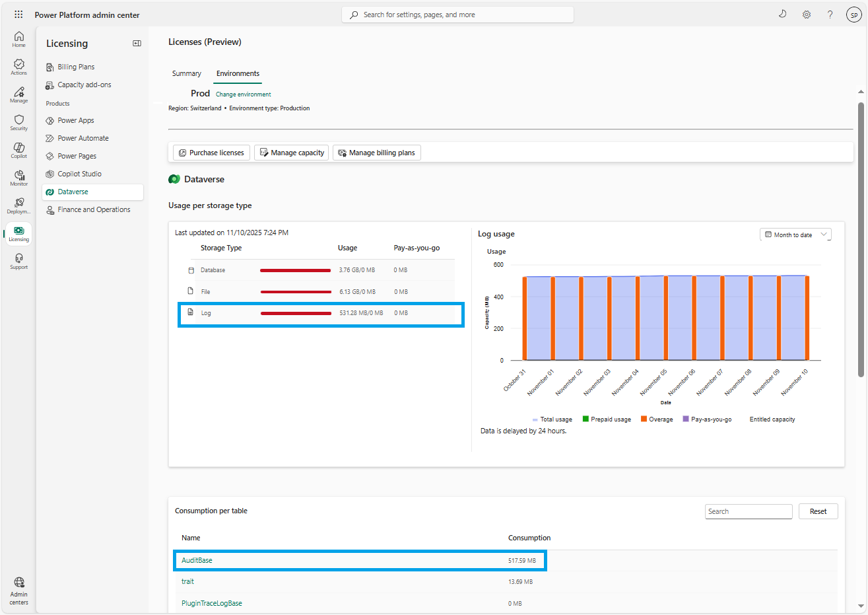This screenshot has width=868, height=615.
Task: Click the Search box in Consumption per table
Action: [748, 511]
